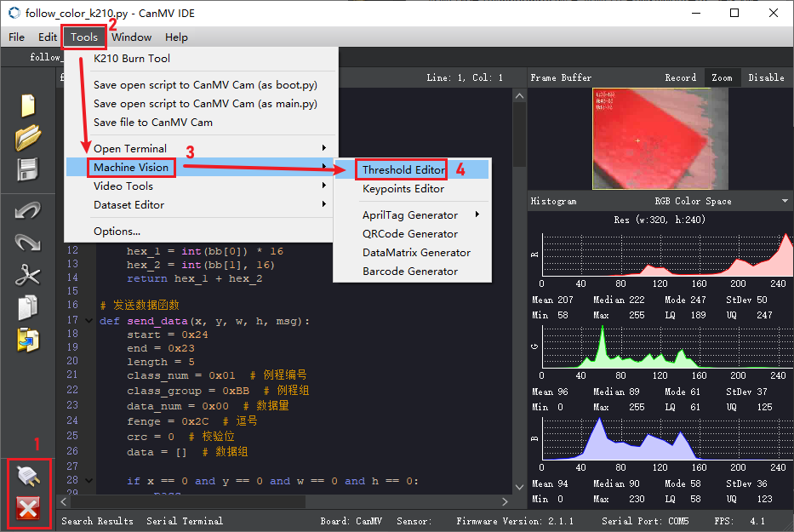Click the horizontal scroll right arrow

505,501
